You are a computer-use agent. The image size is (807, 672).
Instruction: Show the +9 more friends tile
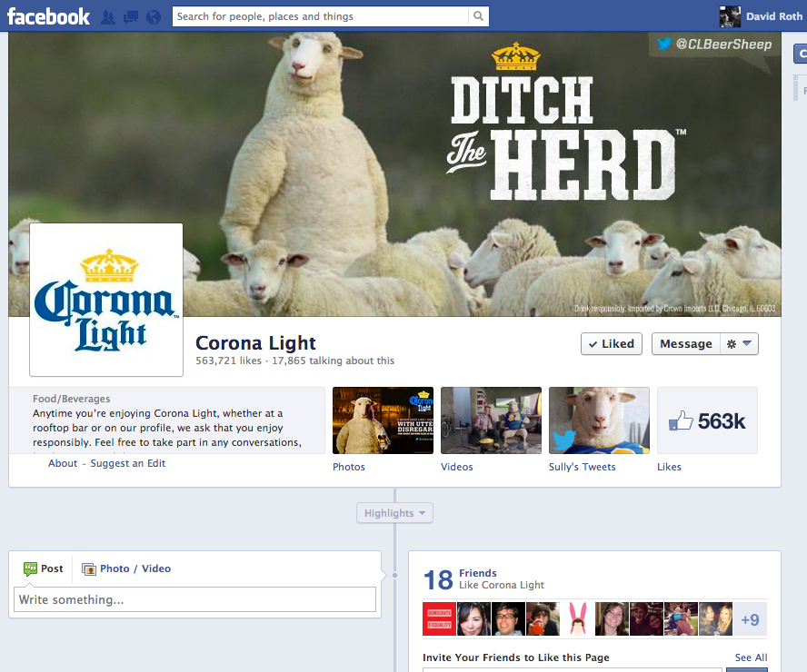click(x=750, y=619)
